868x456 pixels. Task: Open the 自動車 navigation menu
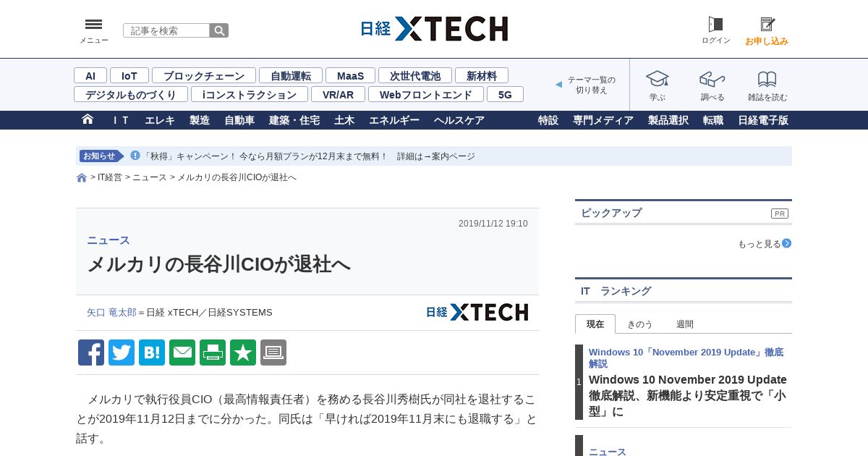[x=239, y=120]
